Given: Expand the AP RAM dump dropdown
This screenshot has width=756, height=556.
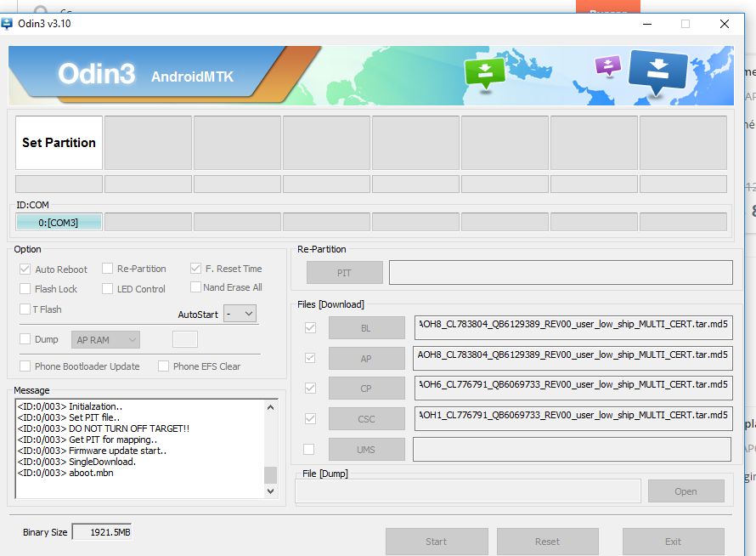Looking at the screenshot, I should pyautogui.click(x=105, y=340).
